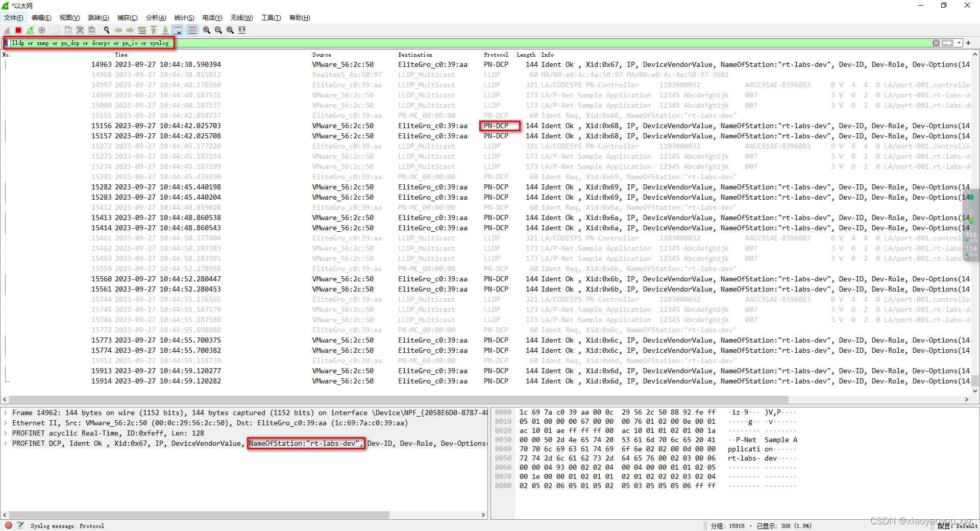Reset the text zoom to normal size
Image resolution: width=980 pixels, height=531 pixels.
pos(230,30)
